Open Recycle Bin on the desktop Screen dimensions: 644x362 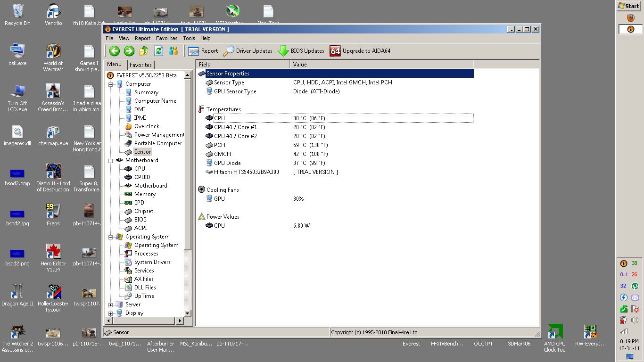[x=17, y=15]
